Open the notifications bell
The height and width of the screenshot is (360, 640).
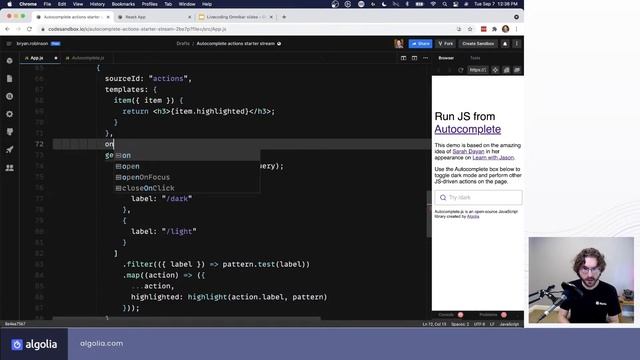click(x=505, y=44)
